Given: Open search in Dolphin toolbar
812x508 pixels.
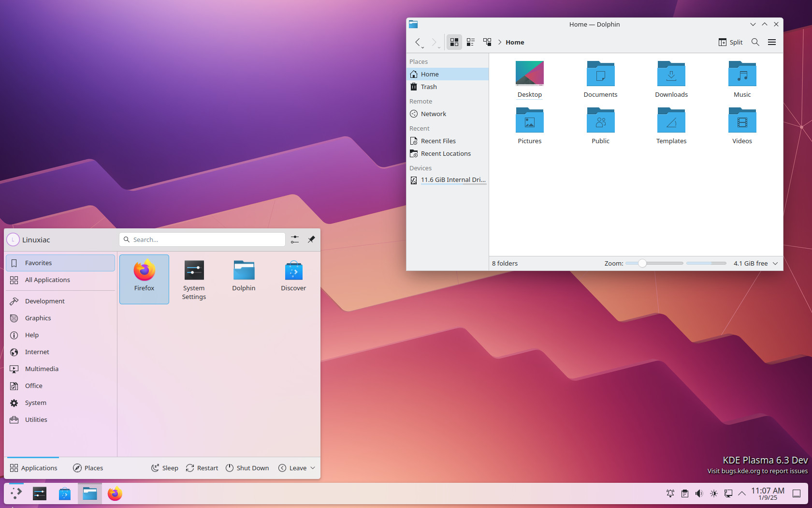Looking at the screenshot, I should (755, 42).
